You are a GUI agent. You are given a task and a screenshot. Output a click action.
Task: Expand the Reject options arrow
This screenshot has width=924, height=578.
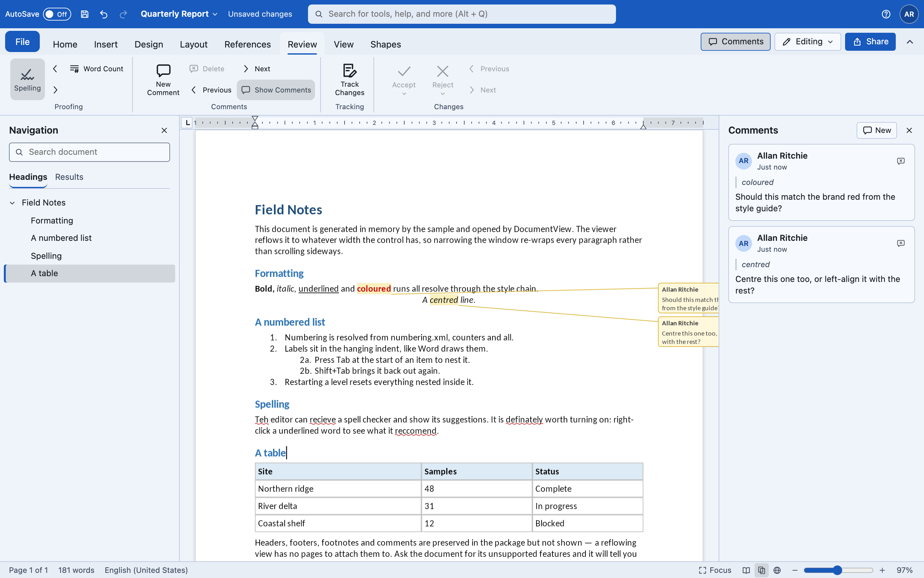(442, 94)
